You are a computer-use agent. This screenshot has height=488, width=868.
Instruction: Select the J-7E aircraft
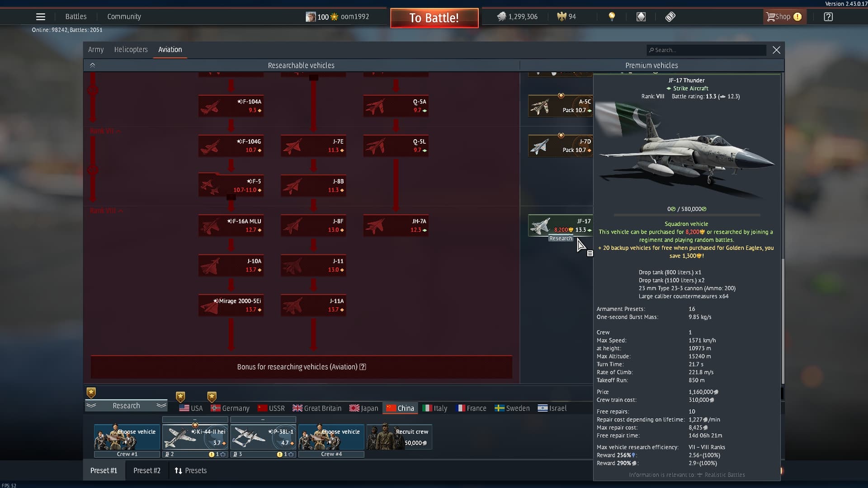click(x=313, y=146)
